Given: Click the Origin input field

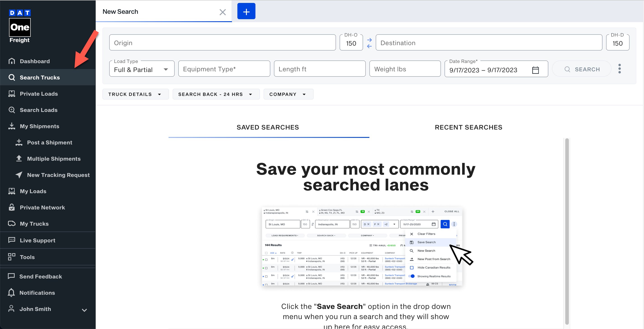Looking at the screenshot, I should (x=222, y=43).
